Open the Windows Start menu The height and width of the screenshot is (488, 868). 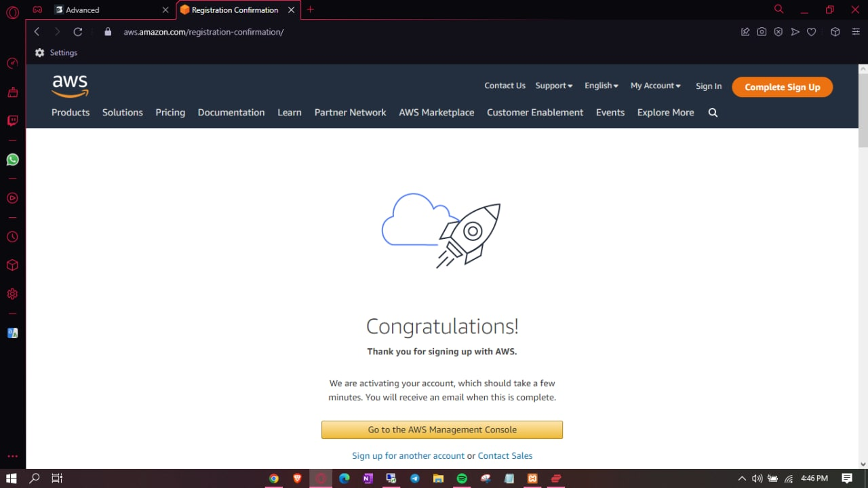pyautogui.click(x=12, y=478)
